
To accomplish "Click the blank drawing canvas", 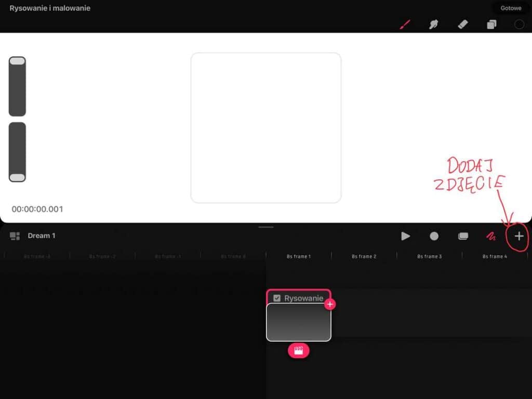I will tap(266, 128).
